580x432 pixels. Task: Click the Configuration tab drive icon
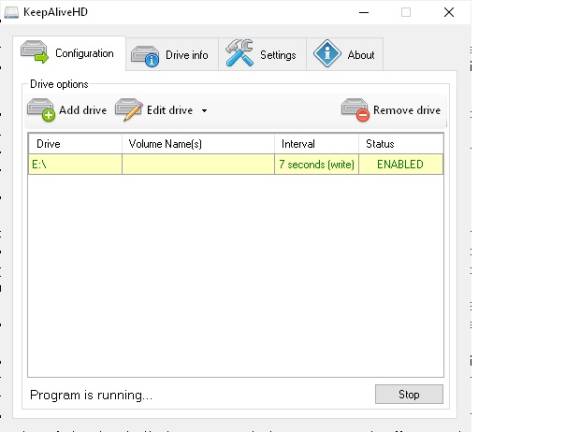(34, 52)
